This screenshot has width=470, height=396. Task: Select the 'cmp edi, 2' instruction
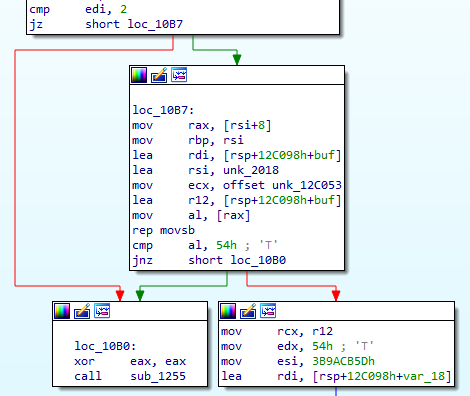(78, 9)
